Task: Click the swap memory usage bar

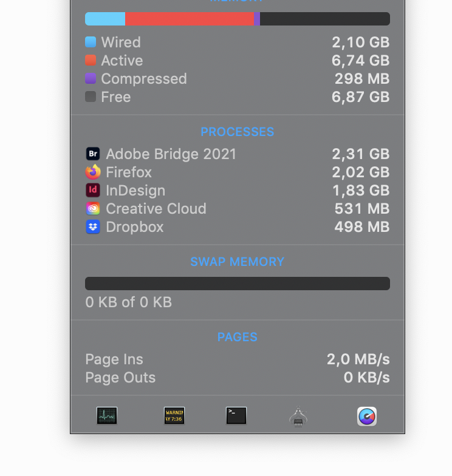Action: click(238, 283)
